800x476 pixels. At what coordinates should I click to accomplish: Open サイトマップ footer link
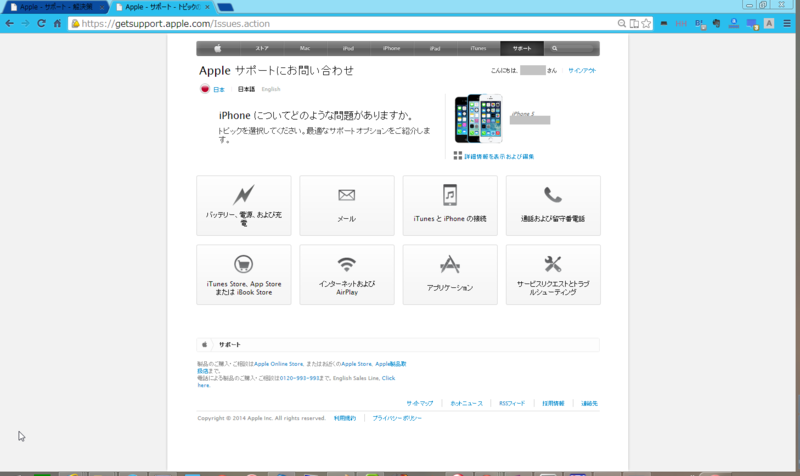(420, 404)
